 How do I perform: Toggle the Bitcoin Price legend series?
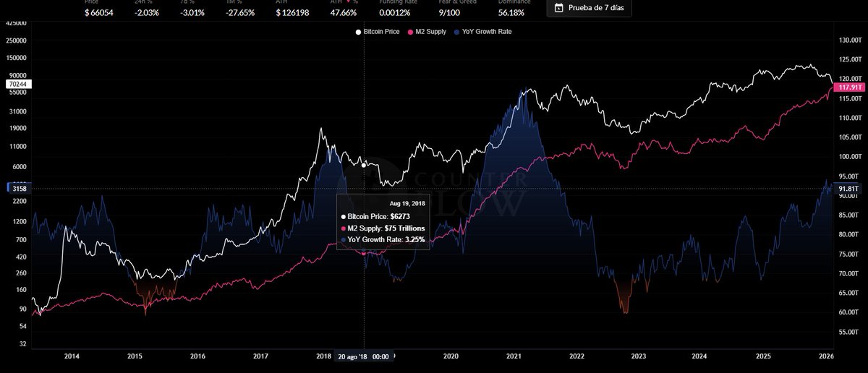click(376, 32)
